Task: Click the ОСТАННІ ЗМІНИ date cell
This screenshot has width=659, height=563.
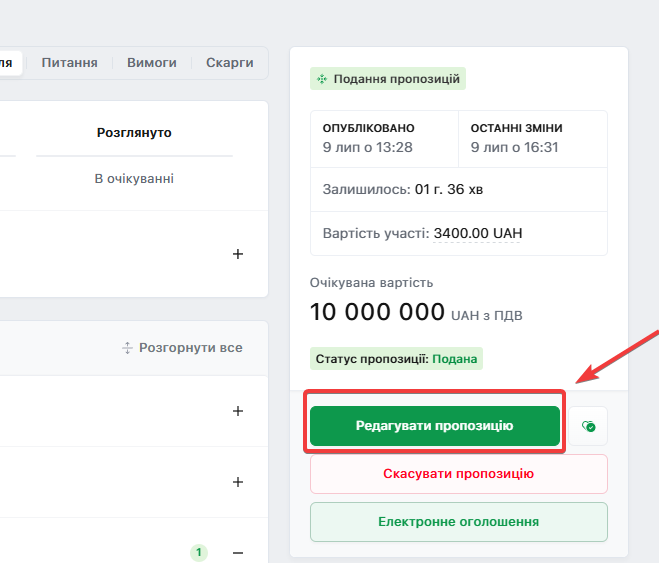Action: click(x=532, y=138)
